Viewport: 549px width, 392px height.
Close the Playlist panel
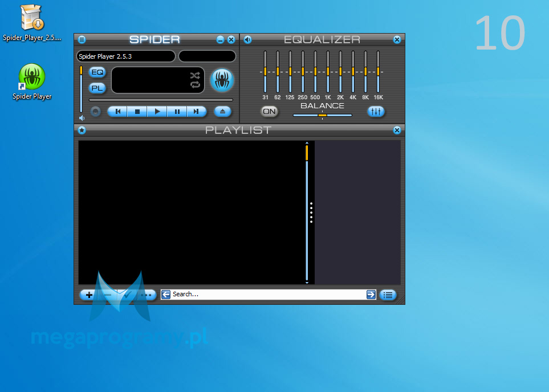tap(397, 130)
